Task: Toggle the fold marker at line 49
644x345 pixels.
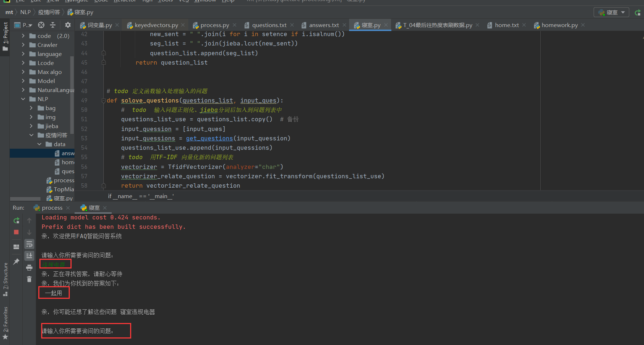Action: click(x=104, y=100)
